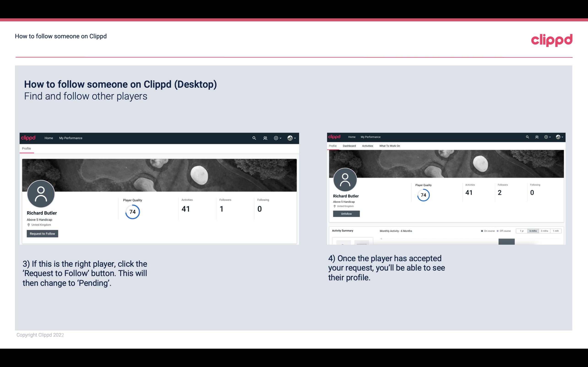Image resolution: width=588 pixels, height=367 pixels.
Task: Expand the My Performance dropdown menu
Action: [71, 138]
